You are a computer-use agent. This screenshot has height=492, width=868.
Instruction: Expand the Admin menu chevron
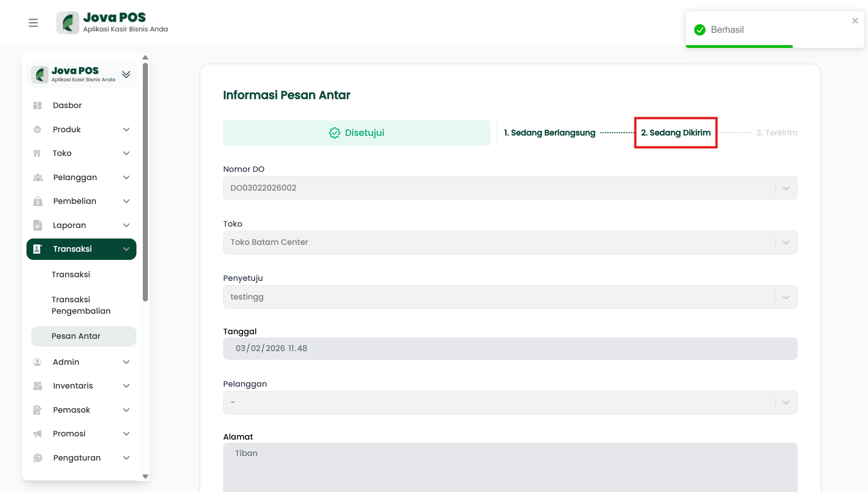pyautogui.click(x=126, y=362)
